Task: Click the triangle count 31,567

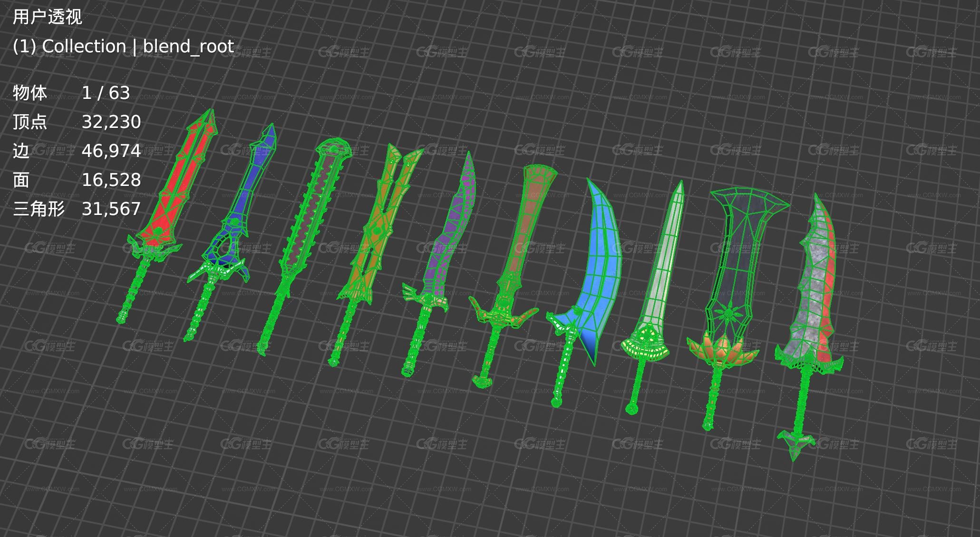Action: pyautogui.click(x=111, y=209)
